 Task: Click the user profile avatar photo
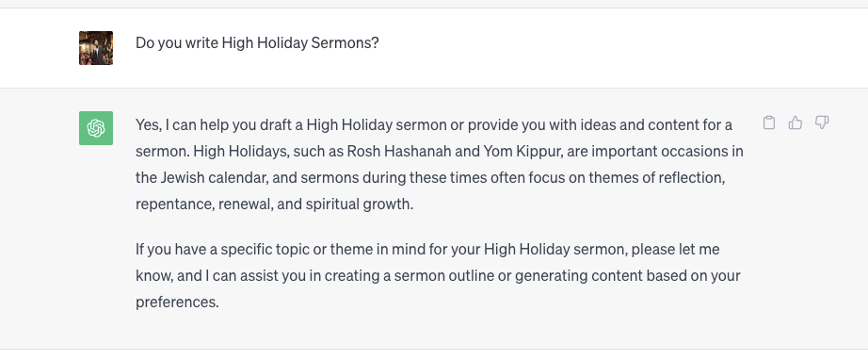click(x=96, y=48)
